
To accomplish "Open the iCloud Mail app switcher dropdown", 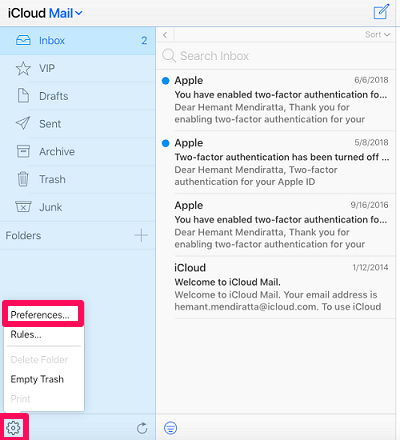I will [45, 13].
